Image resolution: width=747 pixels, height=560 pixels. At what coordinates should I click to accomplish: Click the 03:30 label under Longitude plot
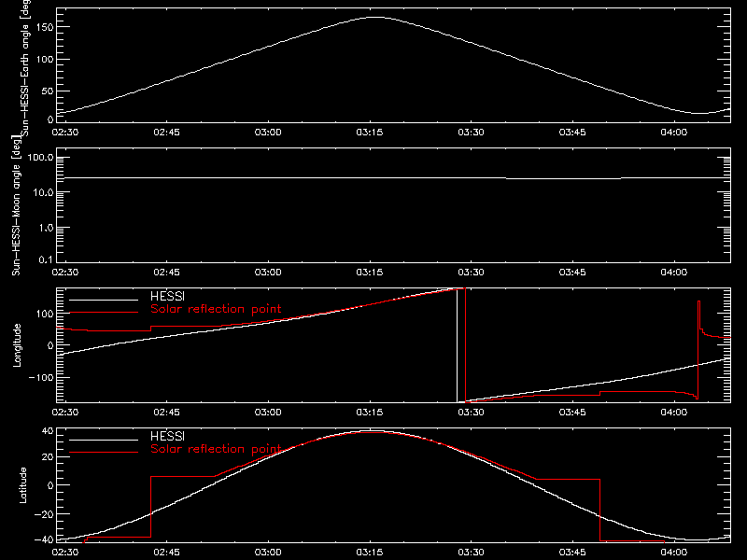pyautogui.click(x=472, y=412)
